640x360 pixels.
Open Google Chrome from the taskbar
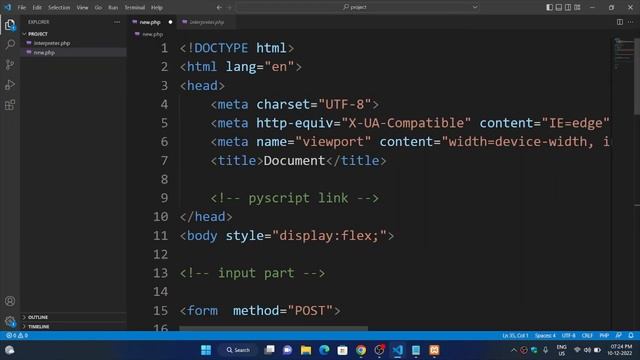click(361, 350)
